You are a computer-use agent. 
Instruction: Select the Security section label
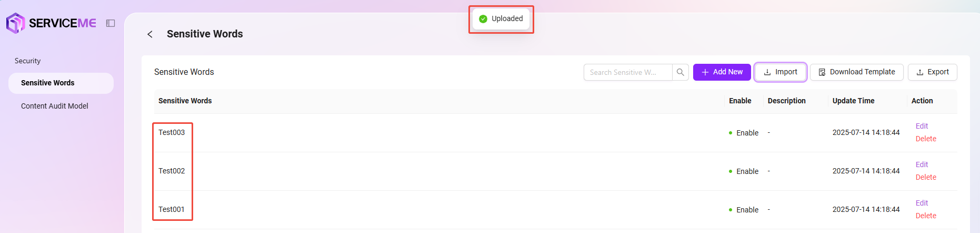pos(27,61)
